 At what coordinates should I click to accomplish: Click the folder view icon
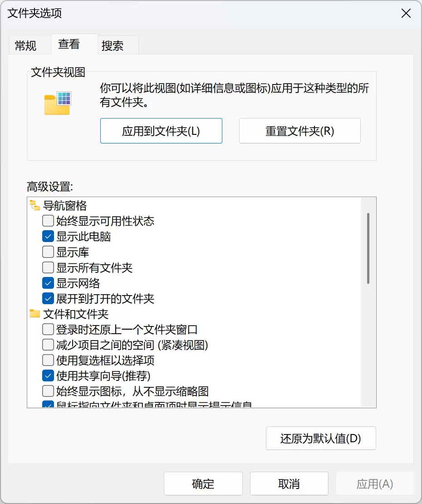coord(58,101)
